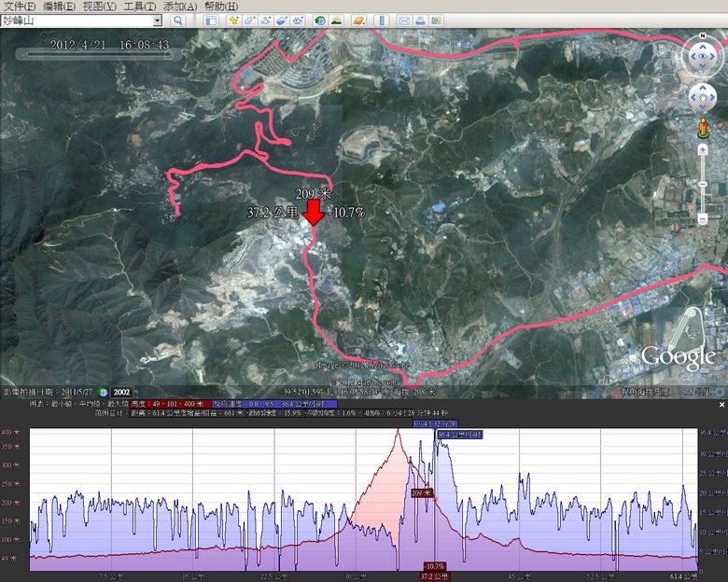Toggle the sidebar panel icon
Screen dimensions: 728x582
(211, 20)
